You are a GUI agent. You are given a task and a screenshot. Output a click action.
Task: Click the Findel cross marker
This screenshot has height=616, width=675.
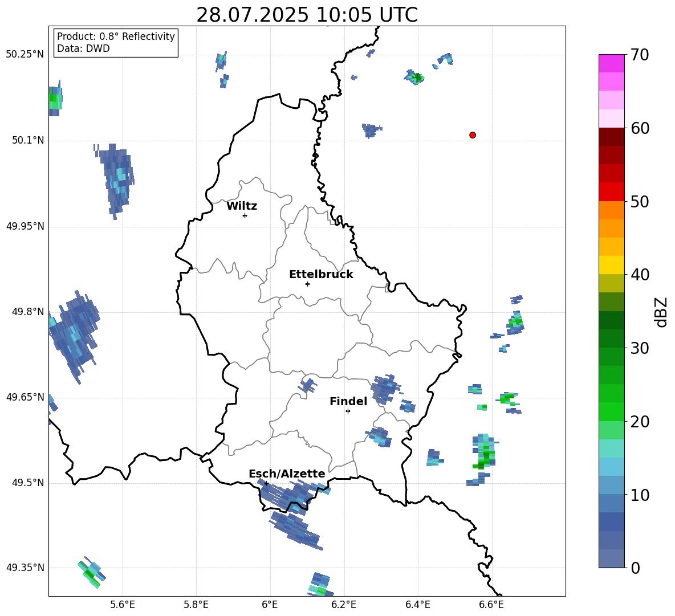[x=348, y=411]
